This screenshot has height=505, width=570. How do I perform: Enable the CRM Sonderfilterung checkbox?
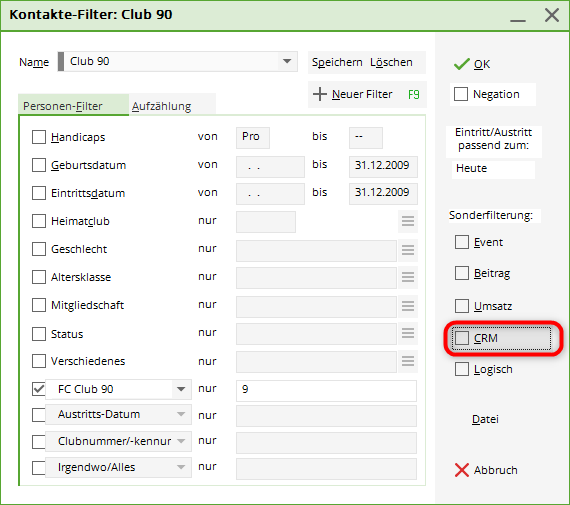click(x=462, y=338)
